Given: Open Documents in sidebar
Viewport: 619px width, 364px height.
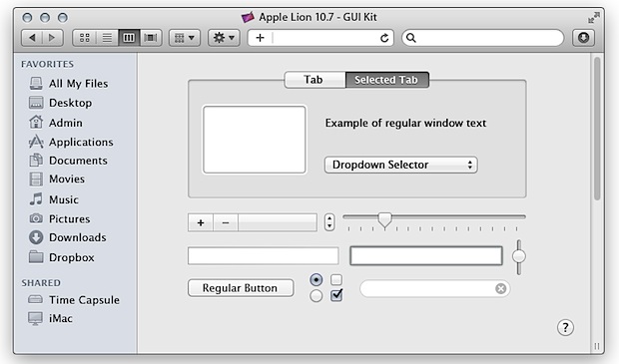Looking at the screenshot, I should coord(68,161).
